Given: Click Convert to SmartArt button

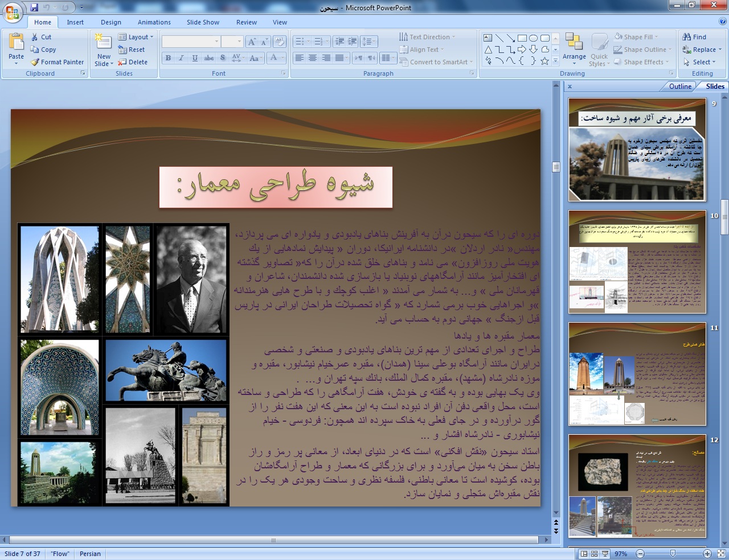Looking at the screenshot, I should (435, 62).
